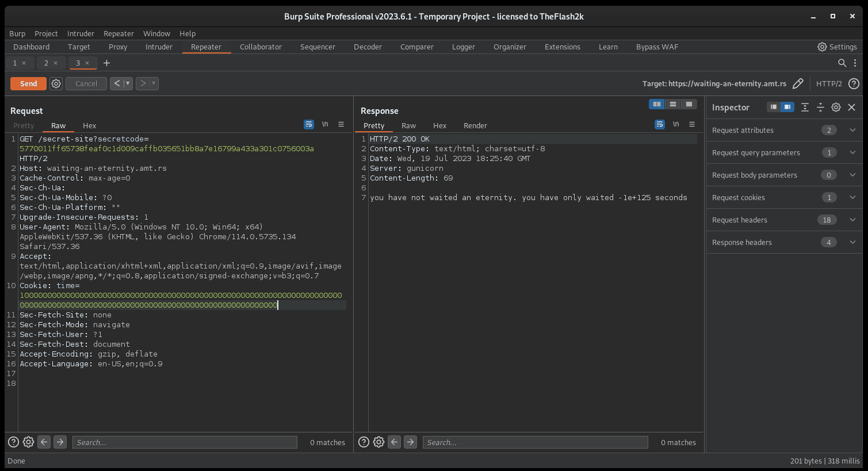868x471 pixels.
Task: Switch to the Decoder tab
Action: [368, 47]
